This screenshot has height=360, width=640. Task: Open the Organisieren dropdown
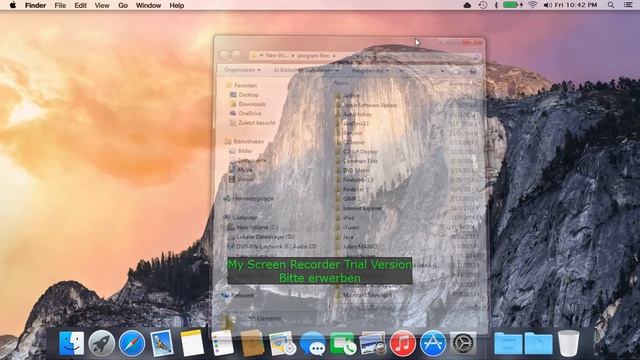tap(242, 70)
